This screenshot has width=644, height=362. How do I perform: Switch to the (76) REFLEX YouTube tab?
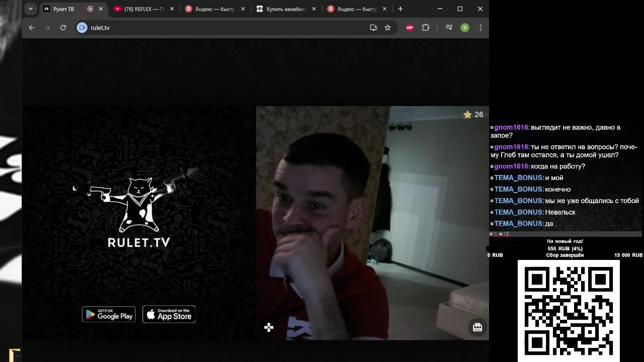tap(144, 9)
